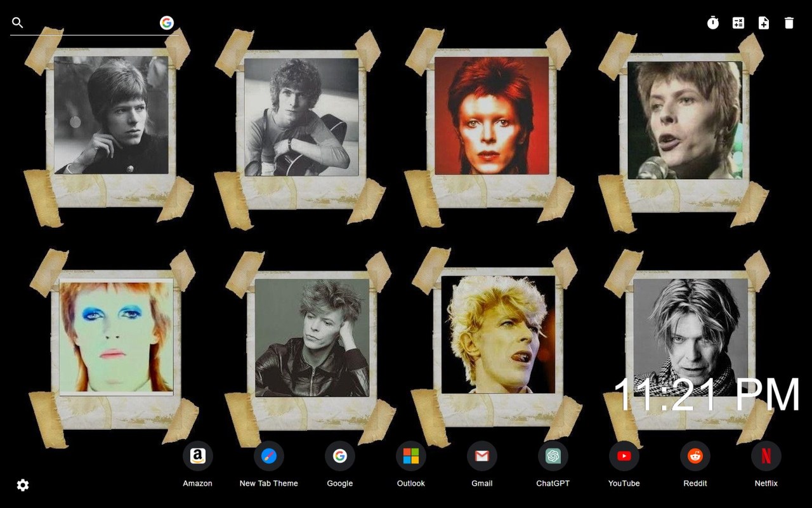The image size is (812, 508).
Task: Focus the search input field
Action: tap(92, 23)
